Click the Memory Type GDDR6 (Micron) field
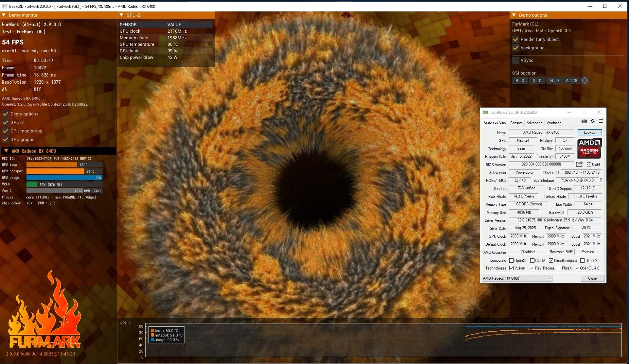 (529, 204)
